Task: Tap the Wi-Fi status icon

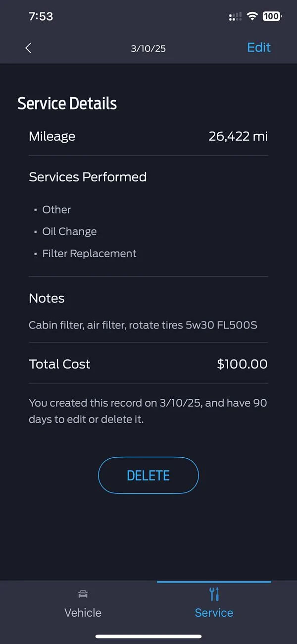Action: 252,16
